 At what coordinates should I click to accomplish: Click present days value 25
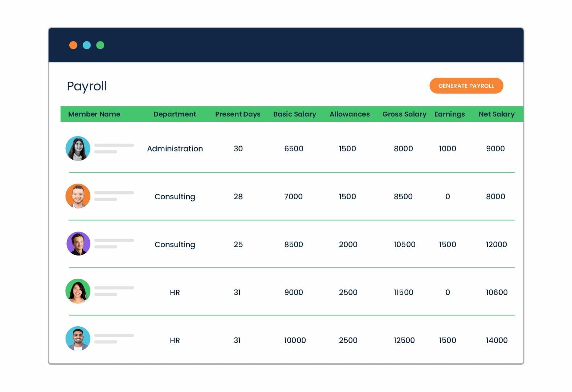[238, 244]
